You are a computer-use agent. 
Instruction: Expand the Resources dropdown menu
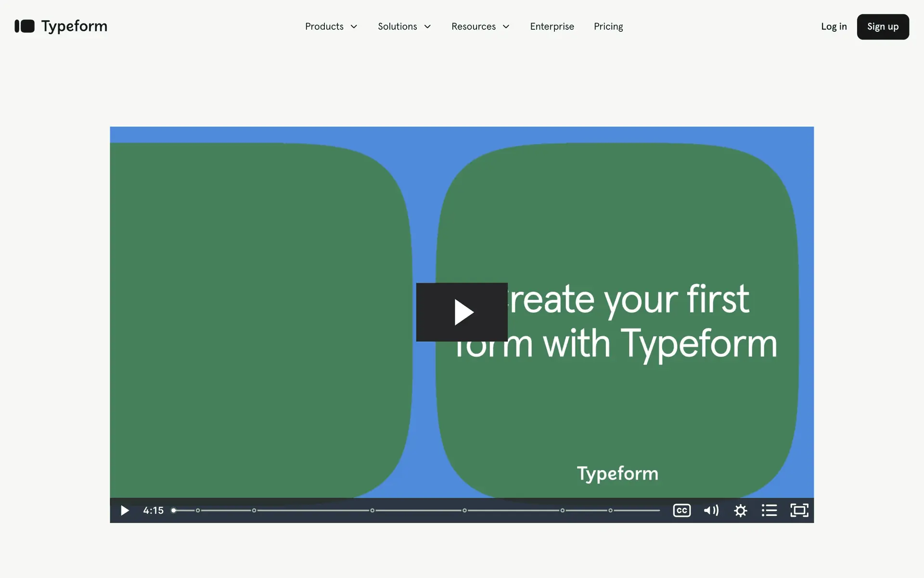[480, 26]
